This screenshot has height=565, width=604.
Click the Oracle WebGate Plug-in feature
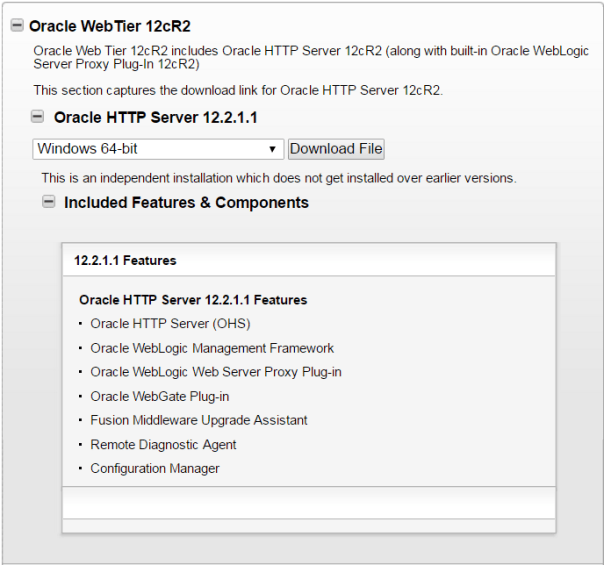point(160,396)
